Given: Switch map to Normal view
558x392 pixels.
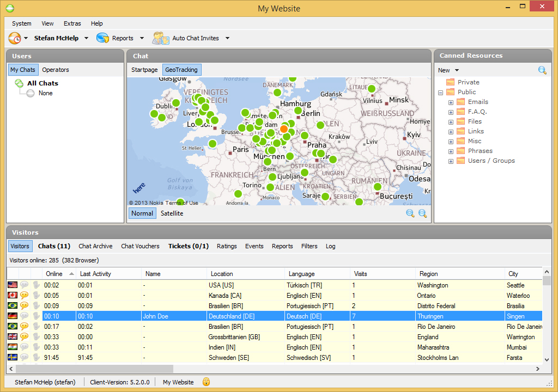Looking at the screenshot, I should (x=142, y=213).
